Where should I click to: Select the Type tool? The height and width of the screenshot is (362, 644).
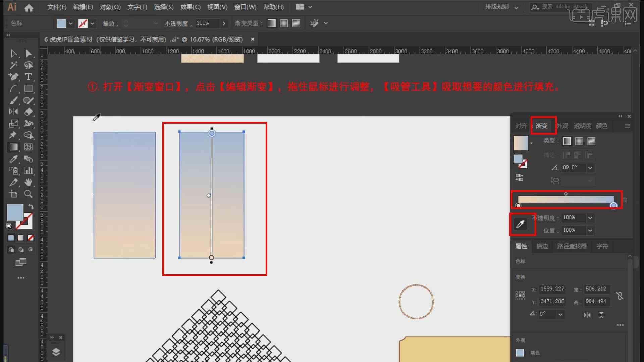(29, 77)
